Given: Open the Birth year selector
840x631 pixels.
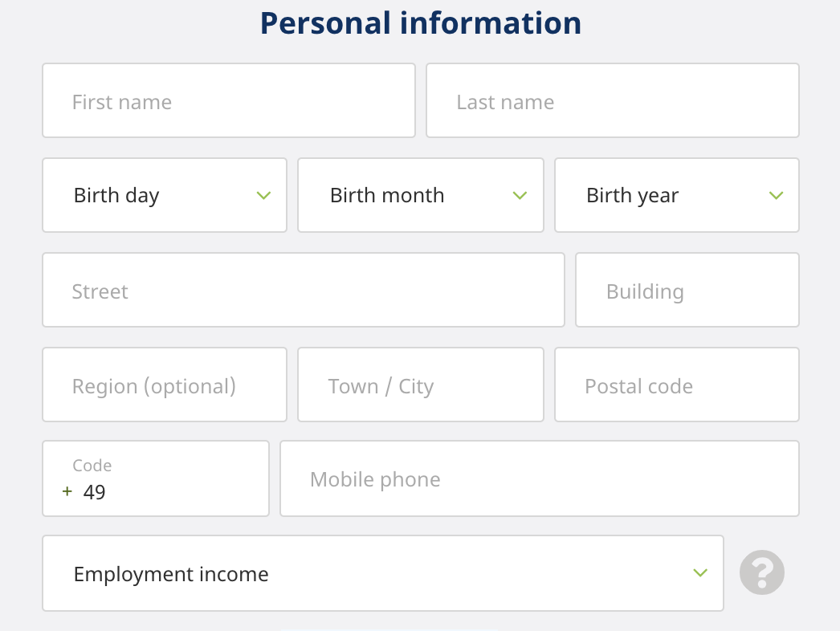Looking at the screenshot, I should point(676,195).
